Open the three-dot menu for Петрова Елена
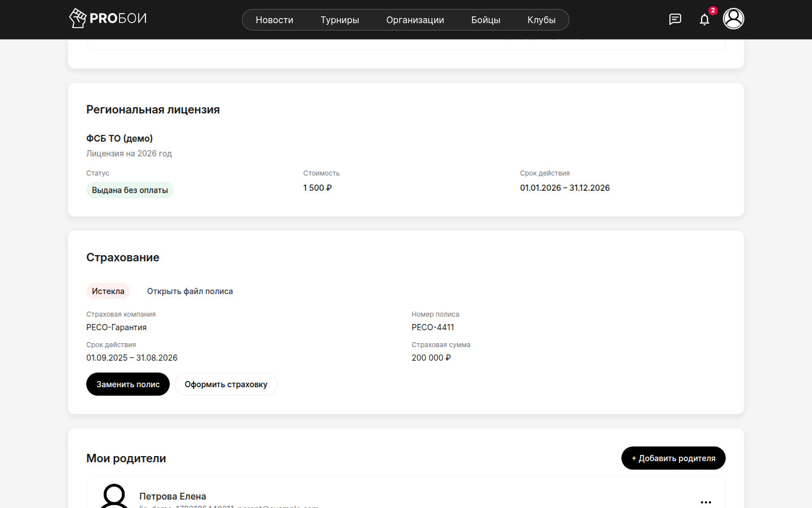This screenshot has height=508, width=812. coord(706,502)
